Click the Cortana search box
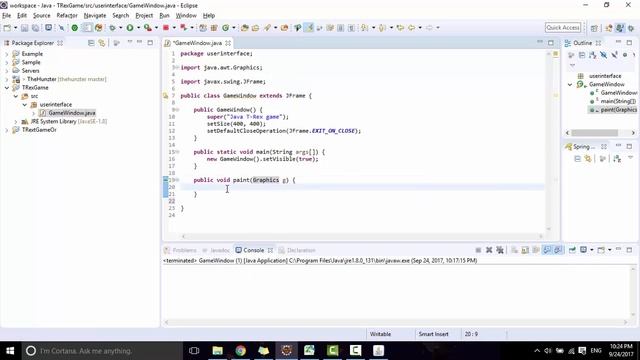This screenshot has height=360, width=640. 102,351
